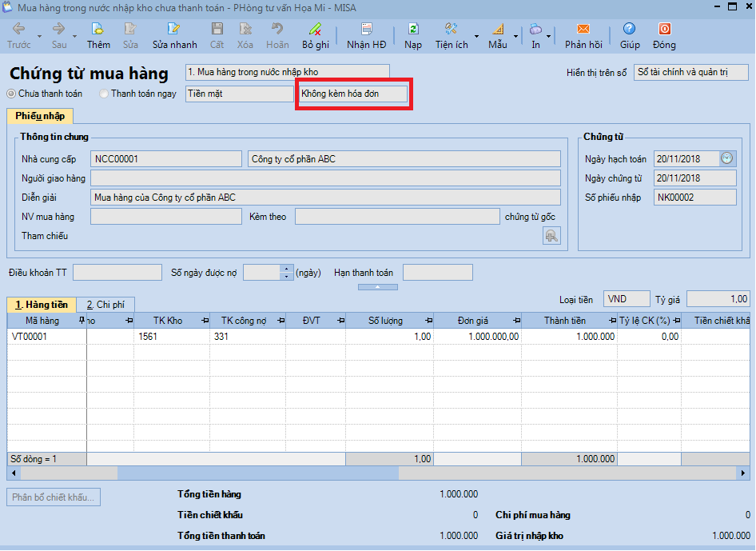Open Tiện ích utilities

click(x=452, y=36)
